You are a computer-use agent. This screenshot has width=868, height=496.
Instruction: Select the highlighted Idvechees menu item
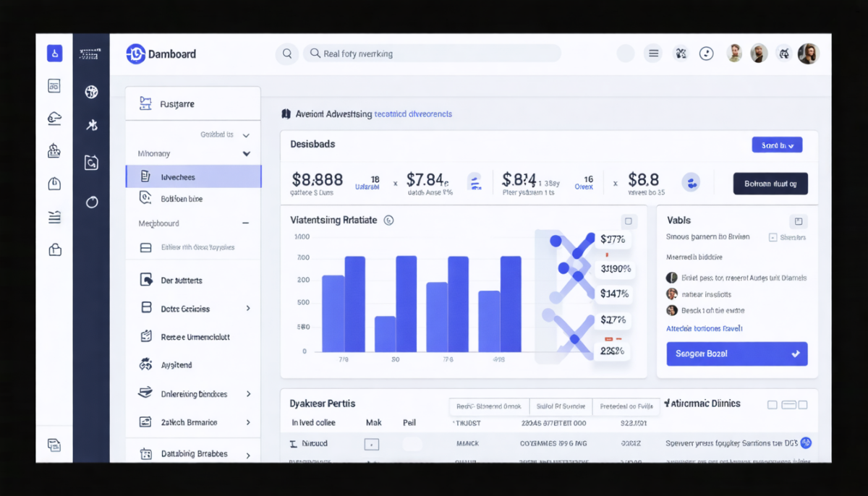(194, 176)
